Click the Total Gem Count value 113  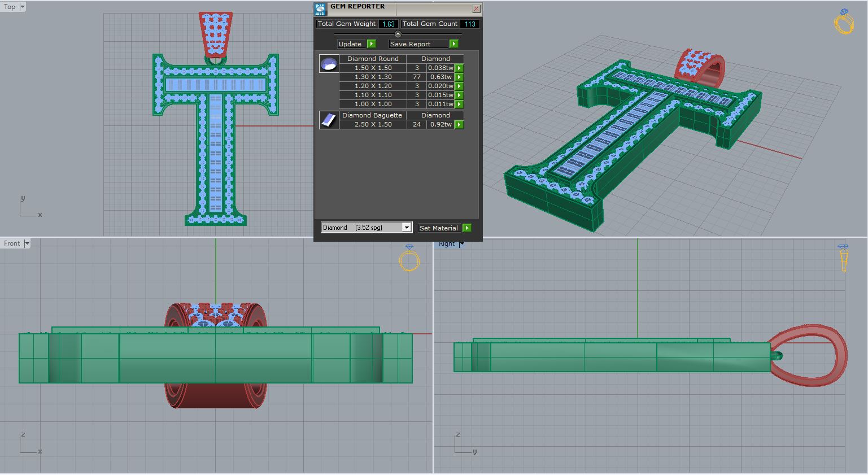coord(470,24)
